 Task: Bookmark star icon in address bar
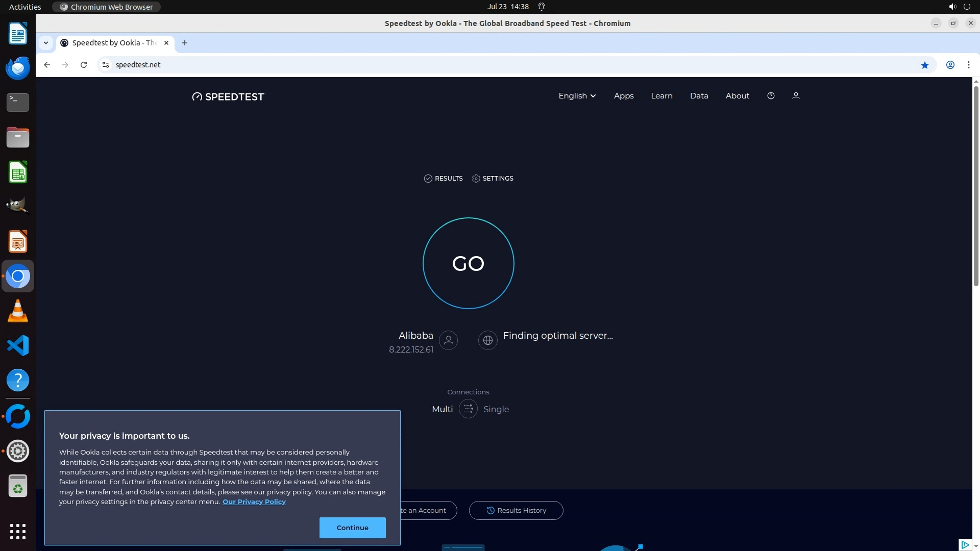[x=924, y=65]
